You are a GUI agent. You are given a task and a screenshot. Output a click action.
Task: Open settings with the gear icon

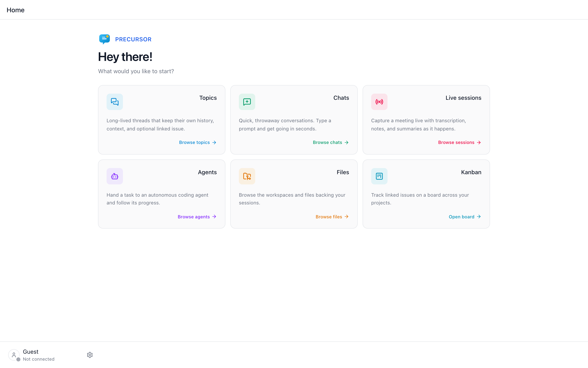coord(90,355)
